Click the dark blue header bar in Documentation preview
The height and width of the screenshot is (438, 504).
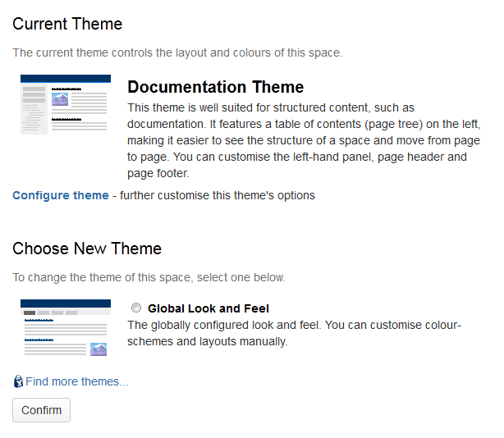[x=66, y=79]
